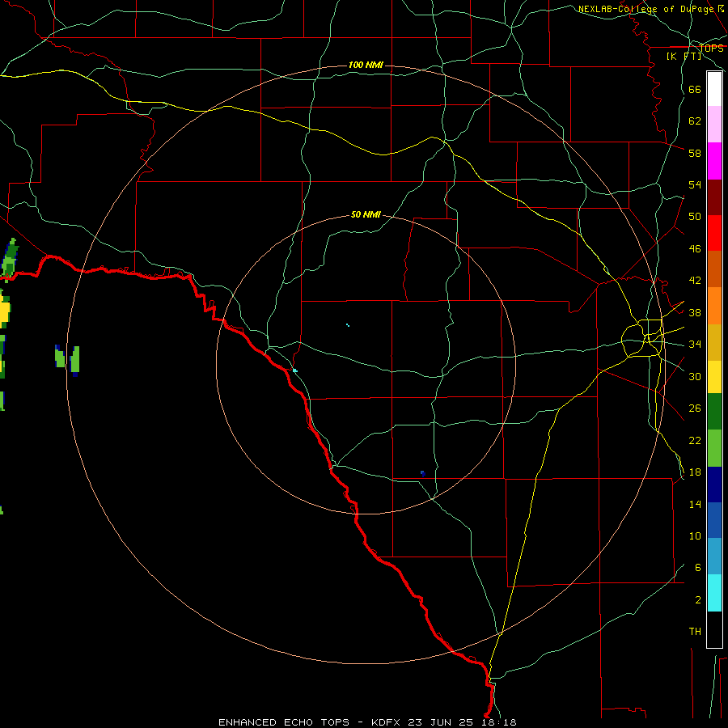This screenshot has width=728, height=728.
Task: Click the cyan echo pixel on the red border
Action: (x=294, y=370)
